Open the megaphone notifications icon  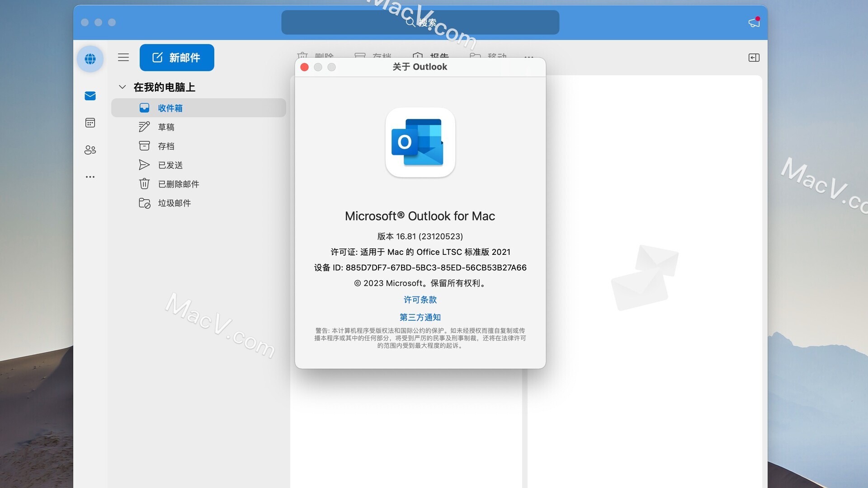(754, 22)
